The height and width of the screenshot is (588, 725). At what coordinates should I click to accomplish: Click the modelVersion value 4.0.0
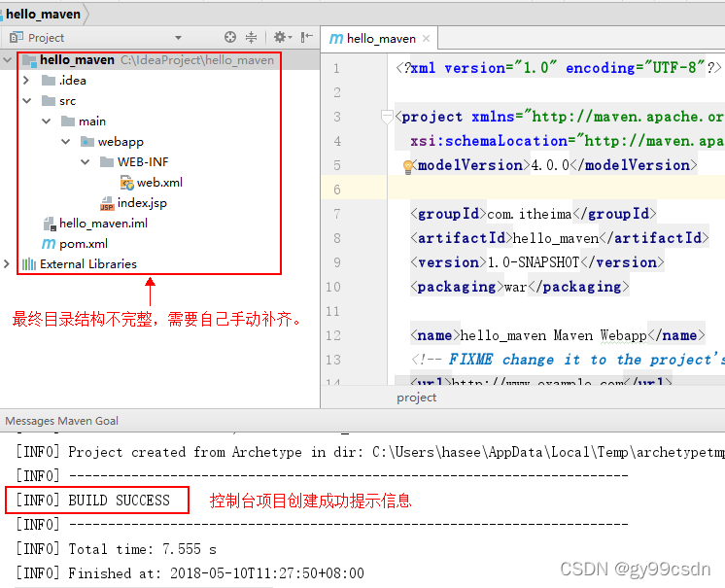click(x=550, y=165)
